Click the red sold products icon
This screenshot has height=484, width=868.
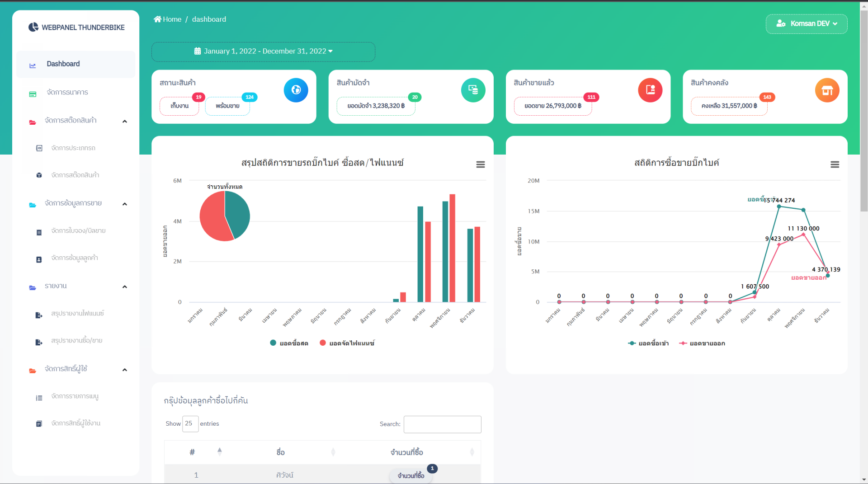point(650,90)
